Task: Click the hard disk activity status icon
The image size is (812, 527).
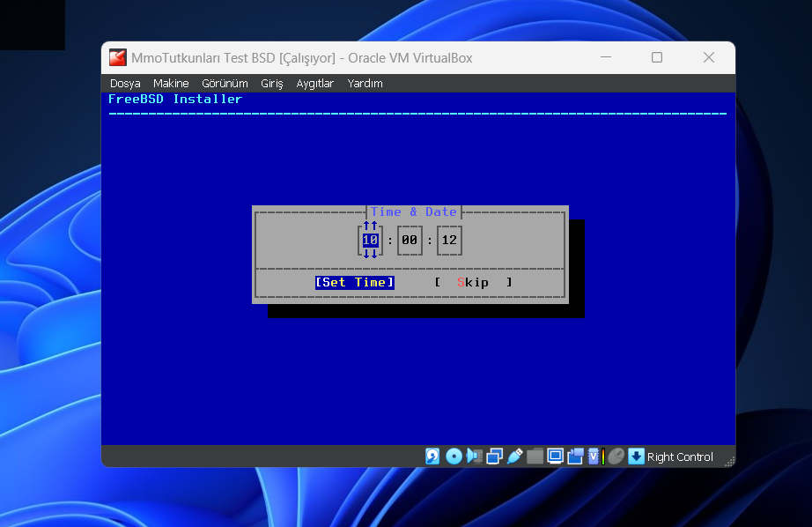Action: (432, 456)
